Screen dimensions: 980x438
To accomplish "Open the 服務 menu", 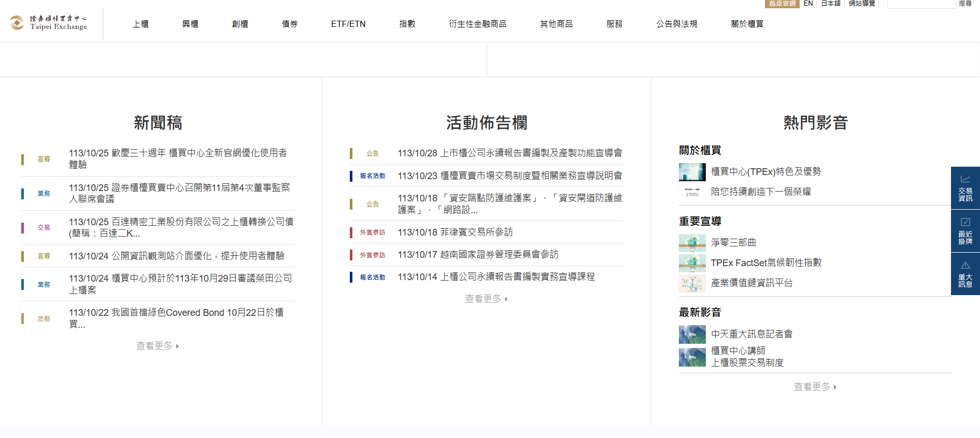I will pos(615,24).
